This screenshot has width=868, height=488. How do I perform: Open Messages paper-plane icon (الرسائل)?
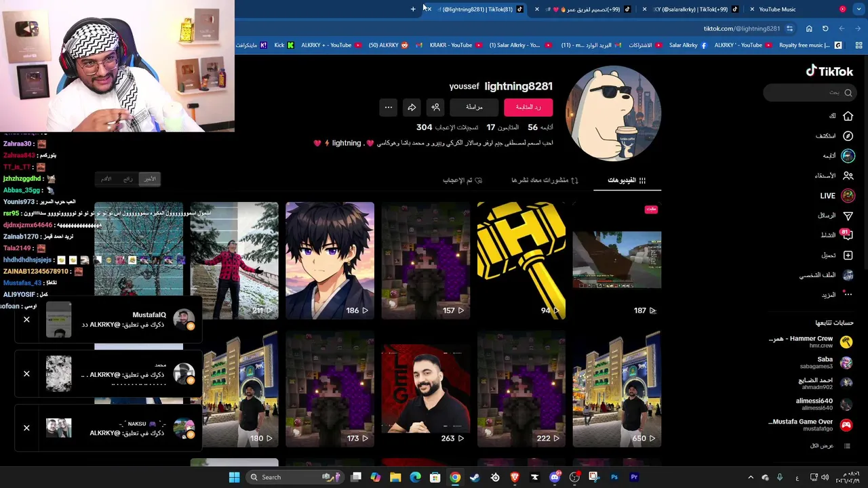848,216
